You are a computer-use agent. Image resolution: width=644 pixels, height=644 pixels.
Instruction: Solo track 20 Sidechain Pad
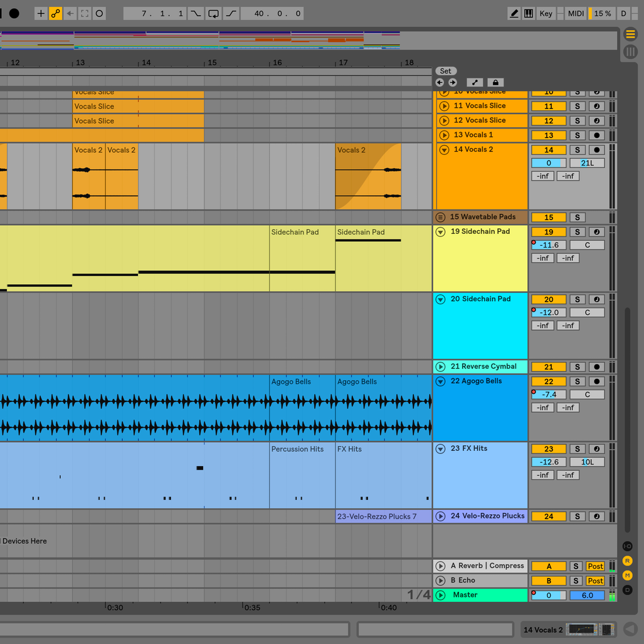coord(577,299)
